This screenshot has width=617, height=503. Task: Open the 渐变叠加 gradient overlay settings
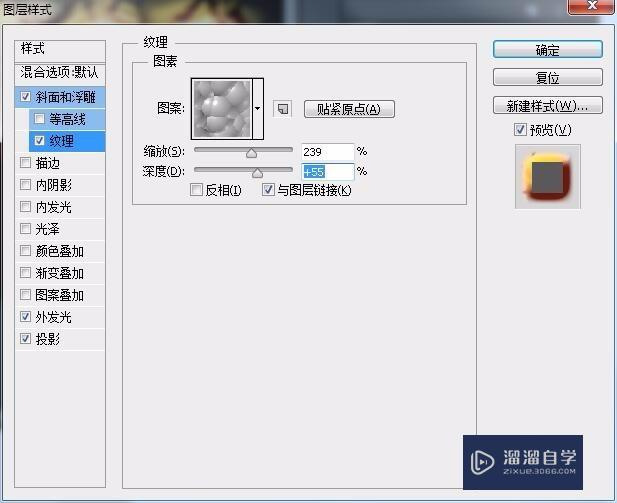coord(59,273)
